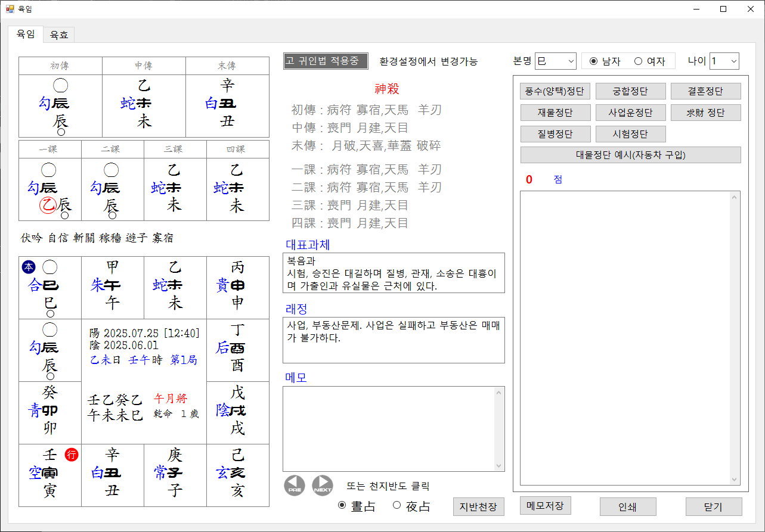This screenshot has width=765, height=532.
Task: Click the 지반천장 button
Action: tap(478, 506)
